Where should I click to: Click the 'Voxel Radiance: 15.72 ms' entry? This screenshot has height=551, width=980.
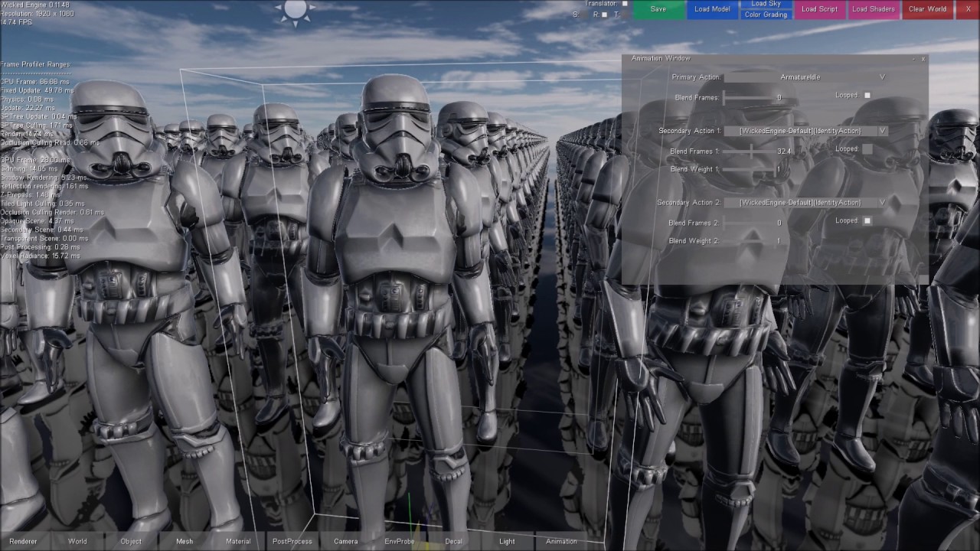point(40,256)
